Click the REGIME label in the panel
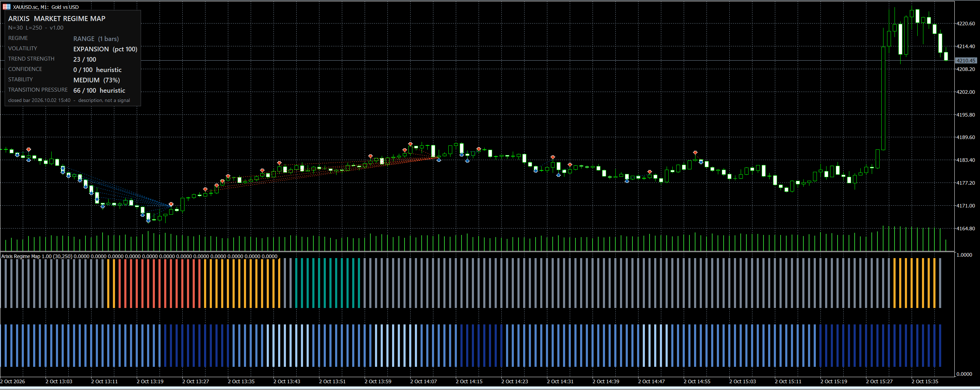Viewport: 980px width, 390px height. [x=18, y=38]
